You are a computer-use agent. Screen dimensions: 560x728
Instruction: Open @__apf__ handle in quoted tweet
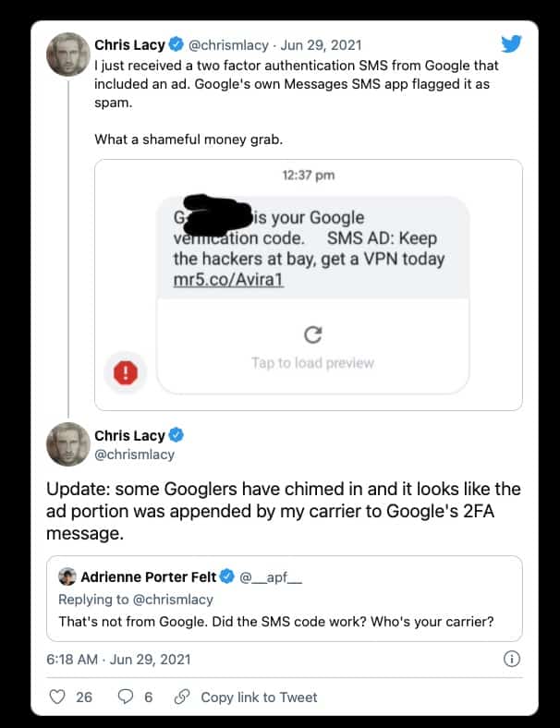click(x=271, y=577)
